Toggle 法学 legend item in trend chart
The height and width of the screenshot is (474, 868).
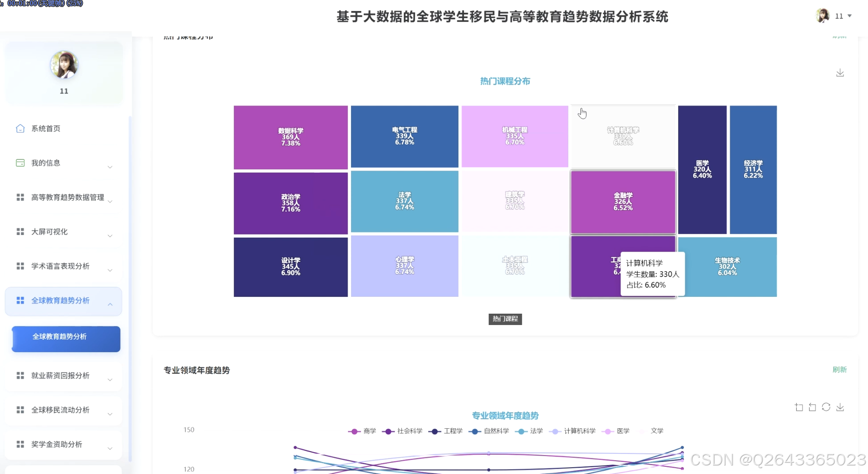point(529,431)
